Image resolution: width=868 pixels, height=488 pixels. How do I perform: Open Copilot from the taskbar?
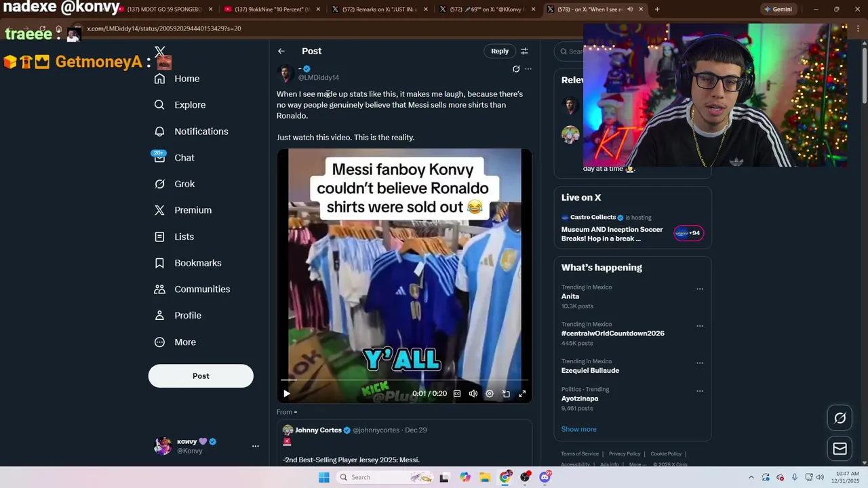465,477
